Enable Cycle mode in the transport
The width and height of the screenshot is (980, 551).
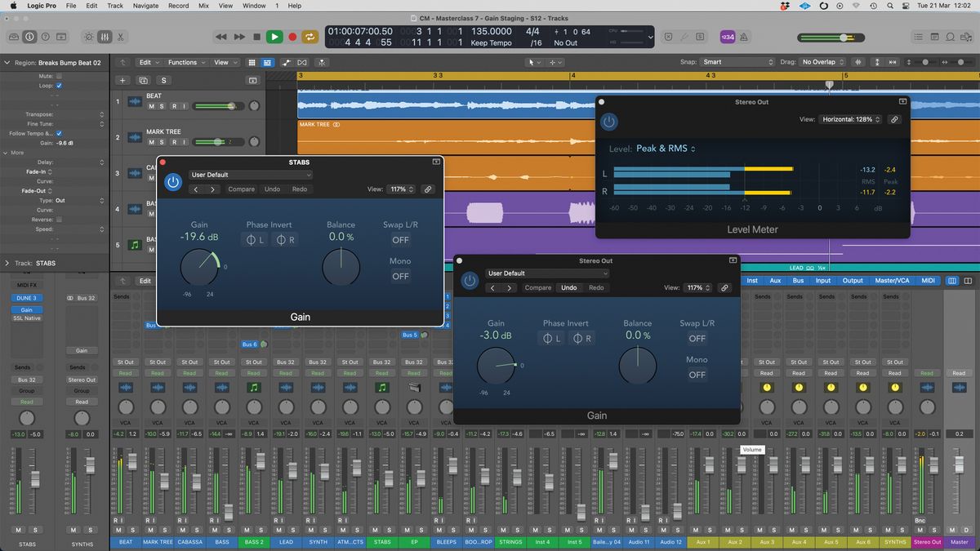coord(310,37)
